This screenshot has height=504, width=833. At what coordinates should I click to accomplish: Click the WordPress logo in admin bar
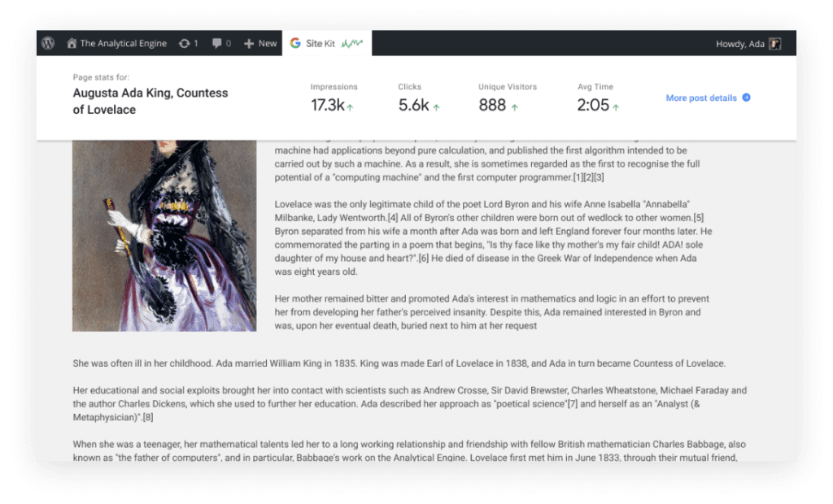tap(49, 43)
